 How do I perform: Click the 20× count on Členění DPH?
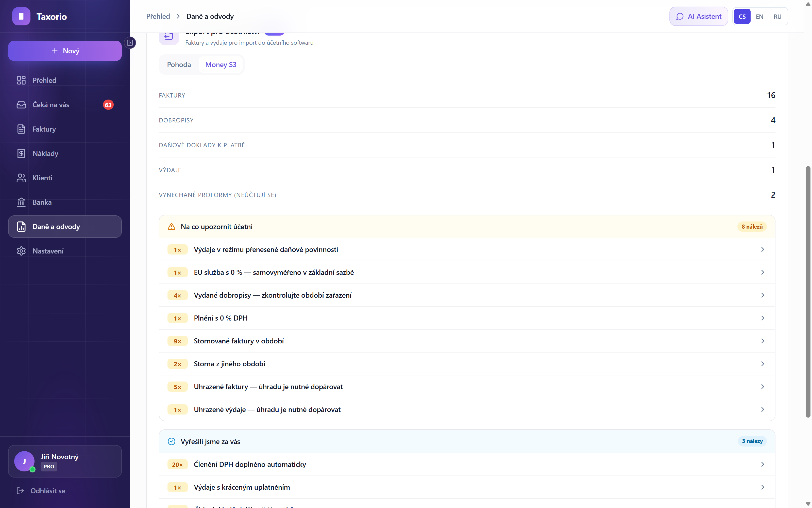pos(178,465)
